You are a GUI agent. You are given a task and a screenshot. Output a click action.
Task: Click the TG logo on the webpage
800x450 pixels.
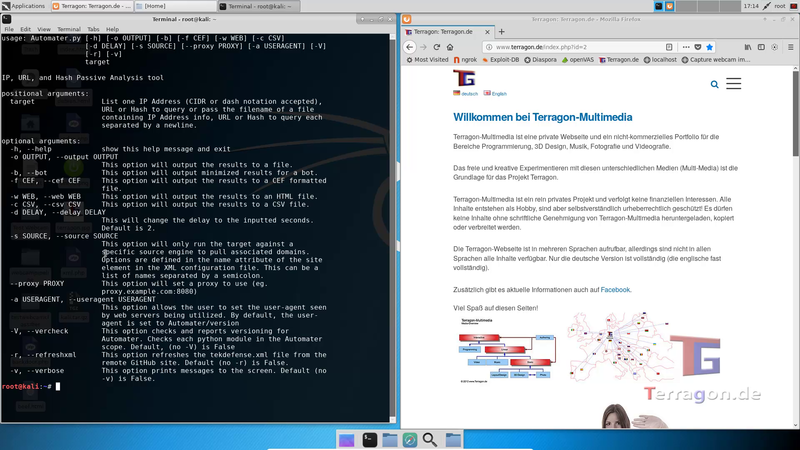tap(464, 78)
